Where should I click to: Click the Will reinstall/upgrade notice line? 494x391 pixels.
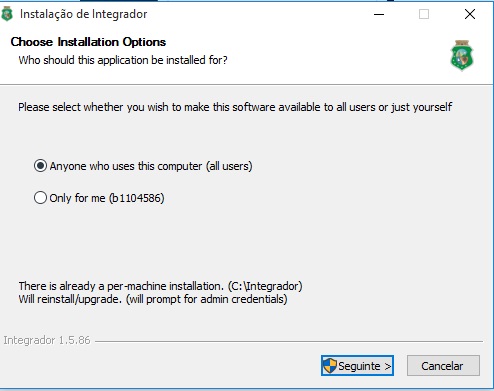coord(153,299)
